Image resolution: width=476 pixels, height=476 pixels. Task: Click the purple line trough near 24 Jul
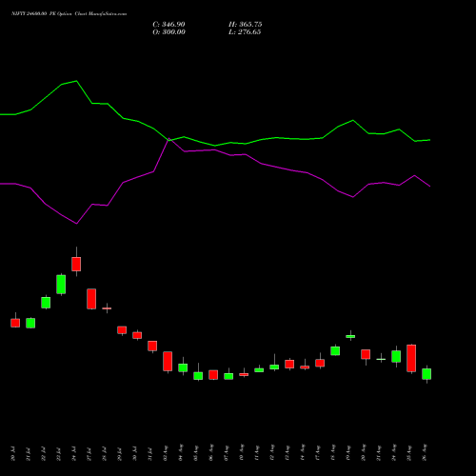point(76,224)
